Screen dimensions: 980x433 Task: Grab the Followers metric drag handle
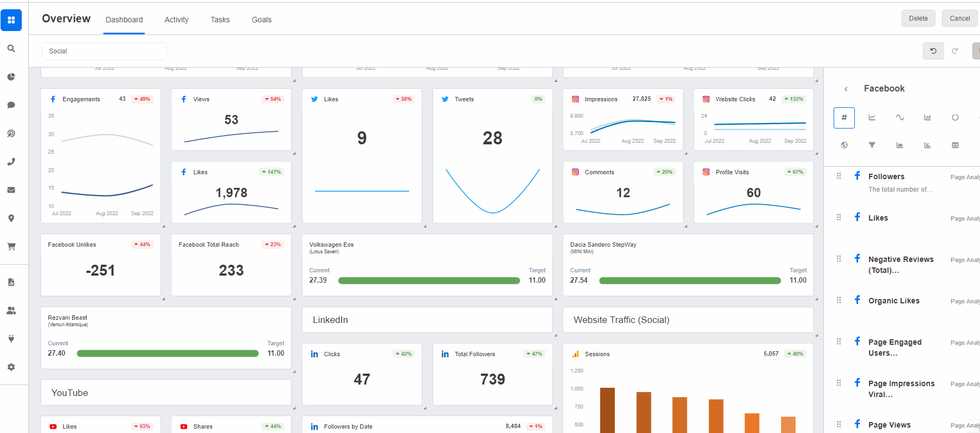839,176
